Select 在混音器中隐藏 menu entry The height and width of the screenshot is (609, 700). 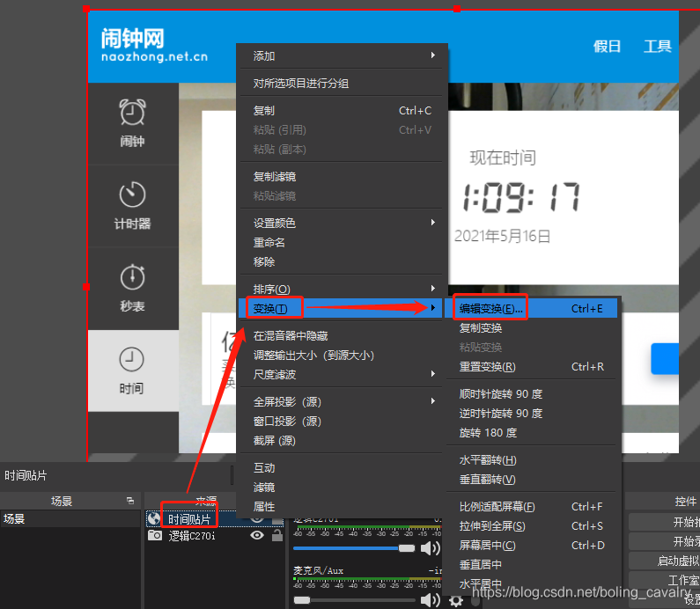point(342,335)
